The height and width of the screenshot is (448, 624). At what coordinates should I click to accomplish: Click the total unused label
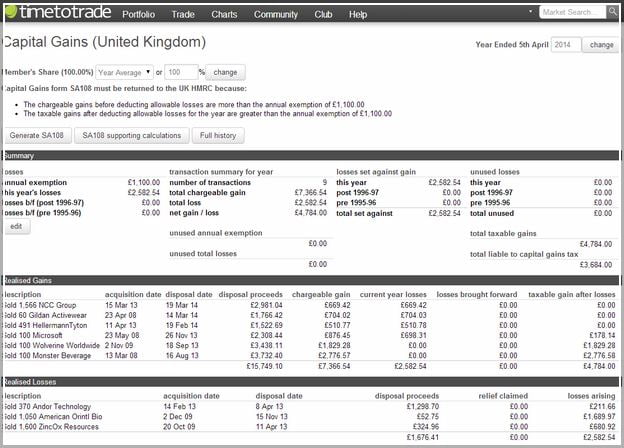pos(492,213)
